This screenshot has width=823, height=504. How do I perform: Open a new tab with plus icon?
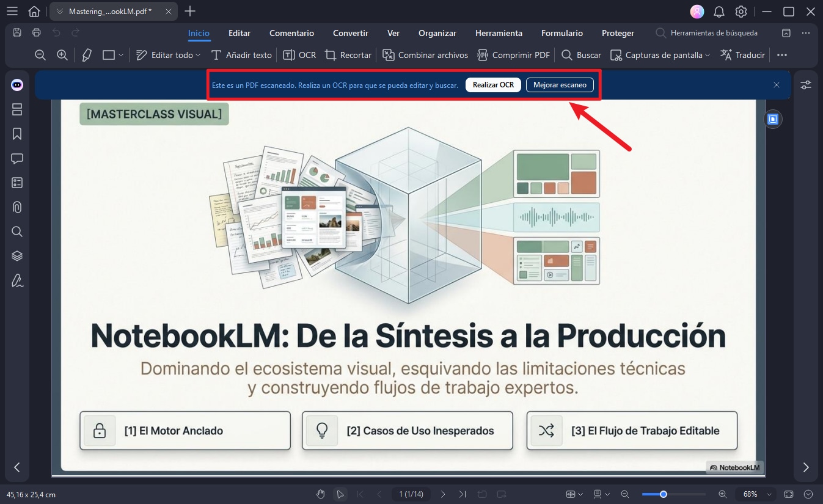pyautogui.click(x=190, y=12)
